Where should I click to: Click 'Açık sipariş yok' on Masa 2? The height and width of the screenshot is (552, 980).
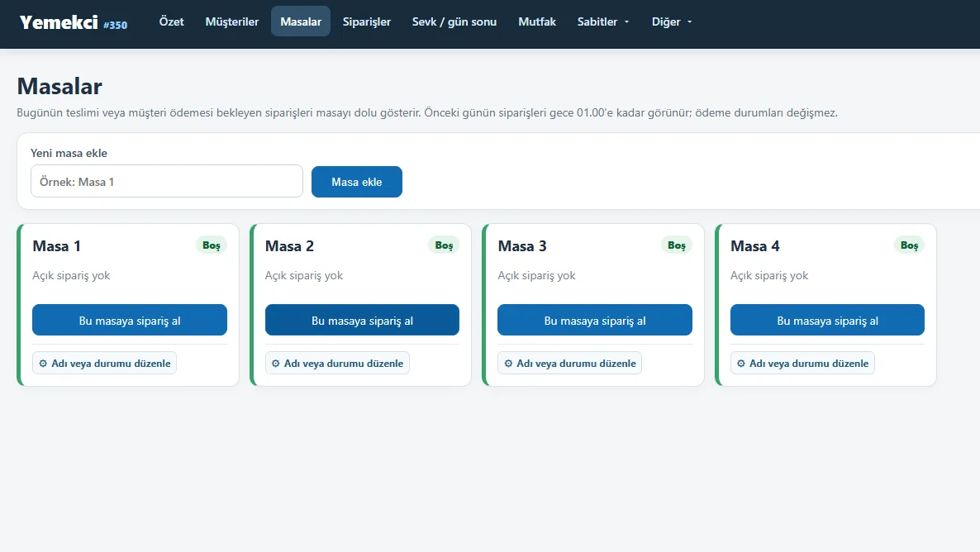pos(304,276)
